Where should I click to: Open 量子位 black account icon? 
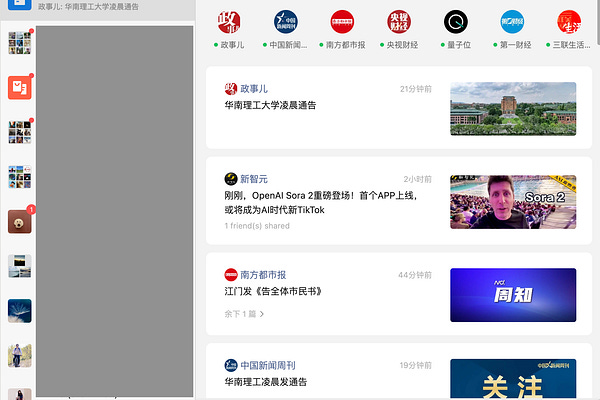tap(455, 22)
